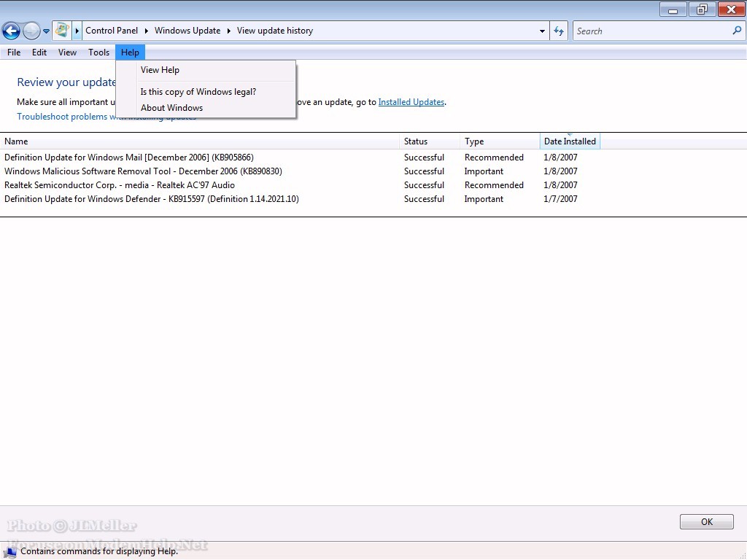The image size is (747, 560).
Task: Choose About Windows in the Help menu
Action: coord(171,108)
